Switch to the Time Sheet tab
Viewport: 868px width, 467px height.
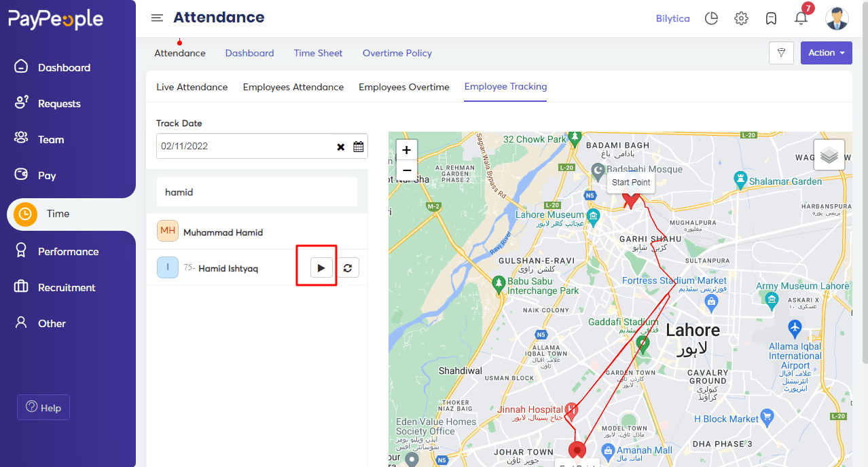coord(319,53)
